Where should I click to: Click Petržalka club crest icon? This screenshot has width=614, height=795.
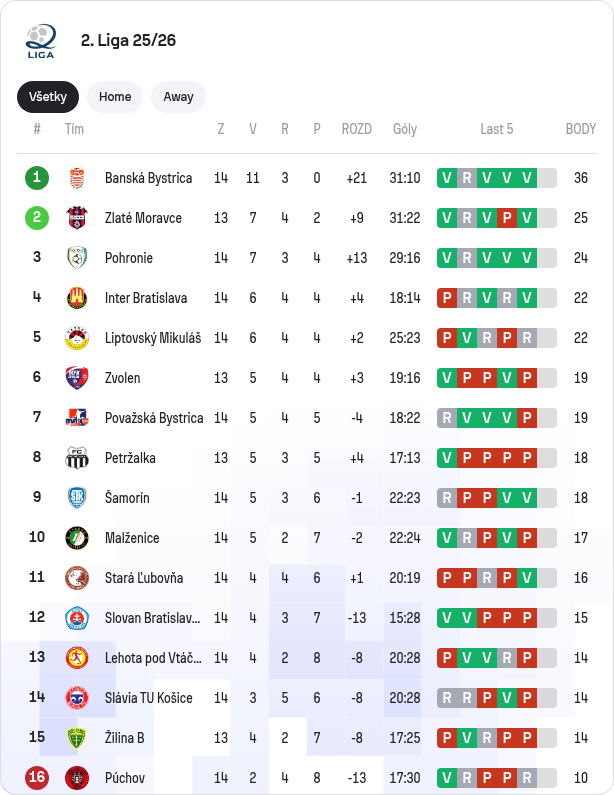pos(77,458)
